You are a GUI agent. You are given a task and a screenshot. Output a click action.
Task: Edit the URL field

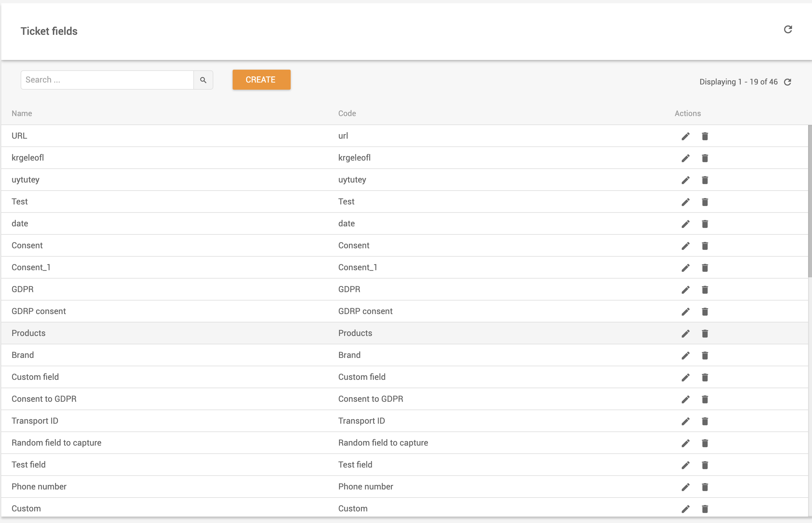[685, 136]
